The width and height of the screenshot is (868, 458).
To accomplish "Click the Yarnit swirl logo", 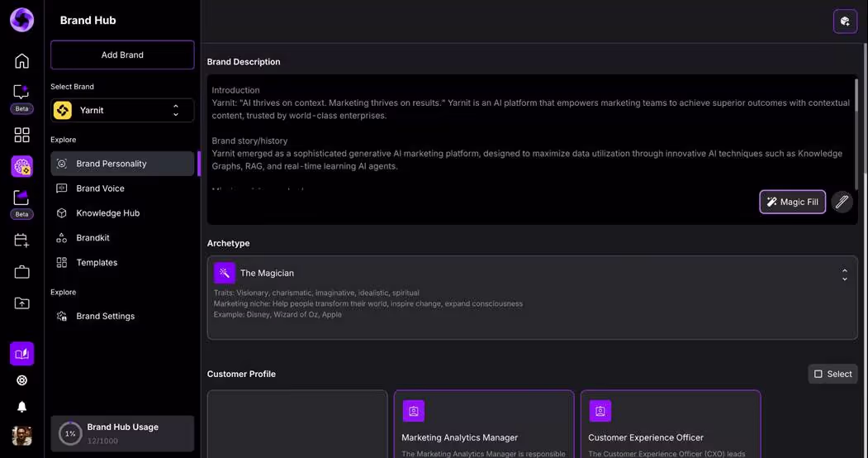I will pyautogui.click(x=21, y=20).
